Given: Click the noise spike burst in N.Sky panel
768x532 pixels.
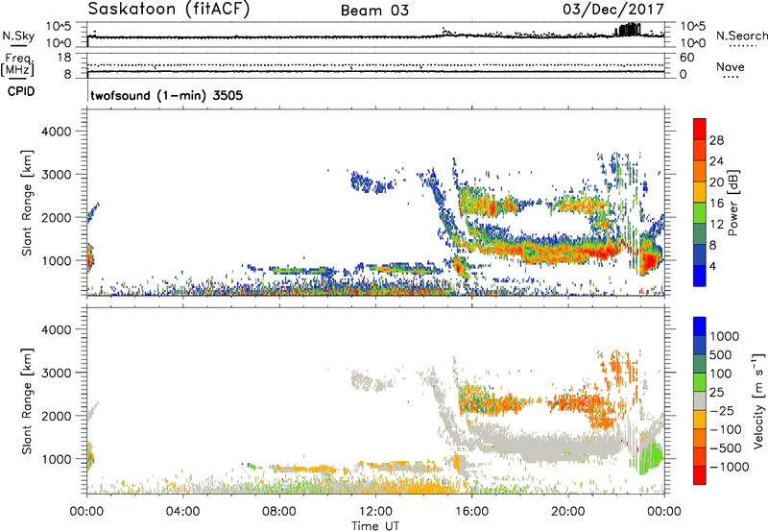Looking at the screenshot, I should (628, 30).
